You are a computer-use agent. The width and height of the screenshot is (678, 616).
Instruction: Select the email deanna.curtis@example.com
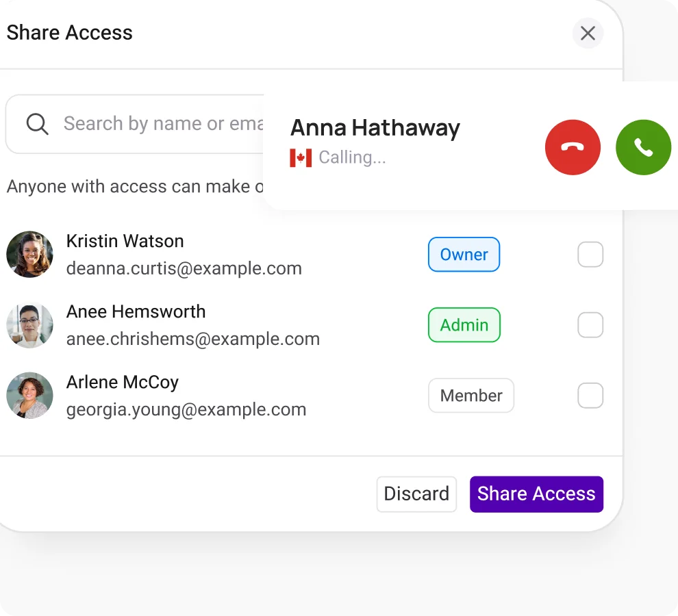pos(184,268)
